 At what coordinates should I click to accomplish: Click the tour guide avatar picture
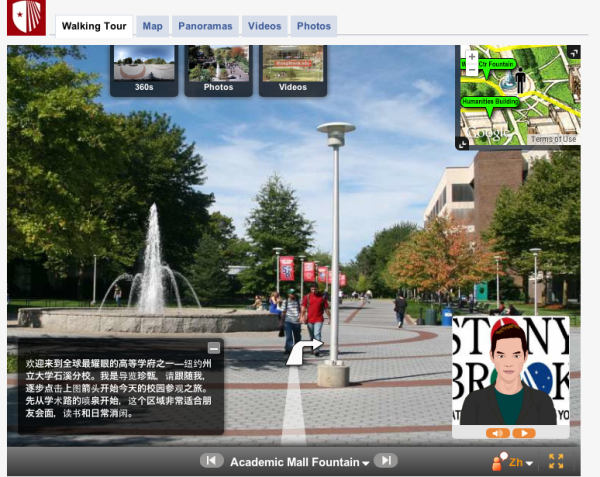point(511,371)
